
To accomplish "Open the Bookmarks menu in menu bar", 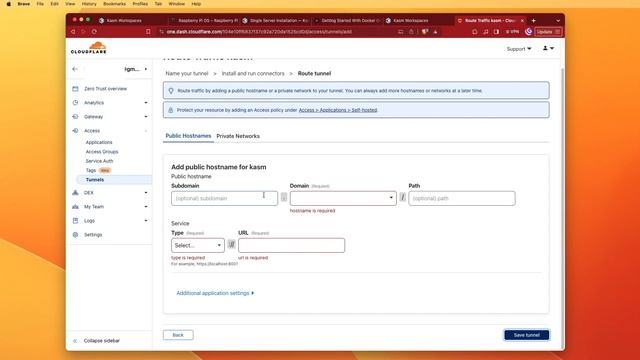I will point(114,4).
